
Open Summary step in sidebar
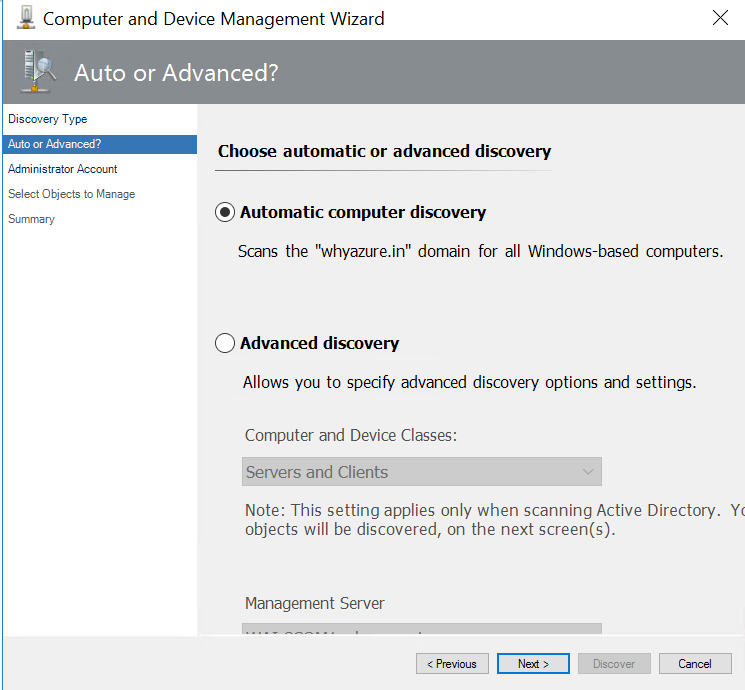pos(31,219)
